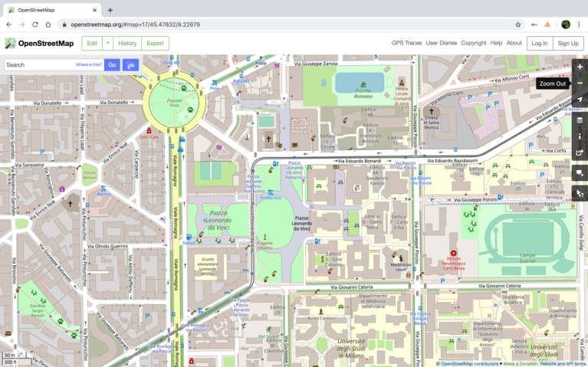This screenshot has width=588, height=367.
Task: Click the Piazzale Piola roundabout park
Action: 174,103
